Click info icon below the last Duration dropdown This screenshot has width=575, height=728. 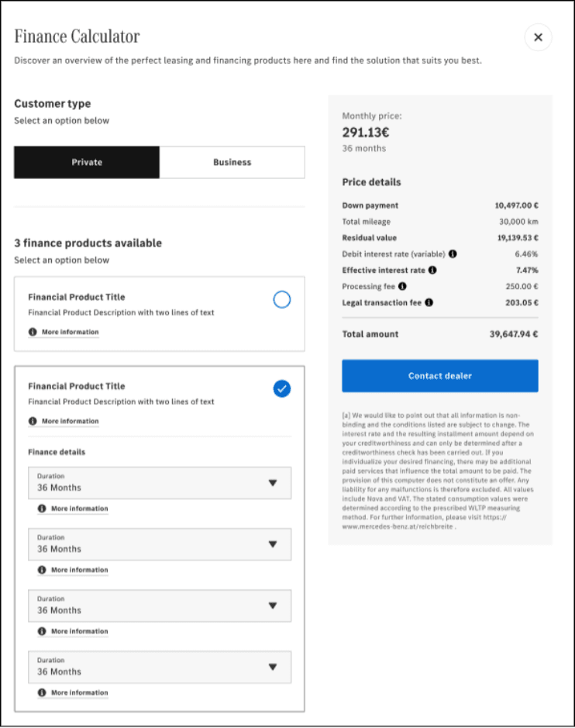click(42, 692)
